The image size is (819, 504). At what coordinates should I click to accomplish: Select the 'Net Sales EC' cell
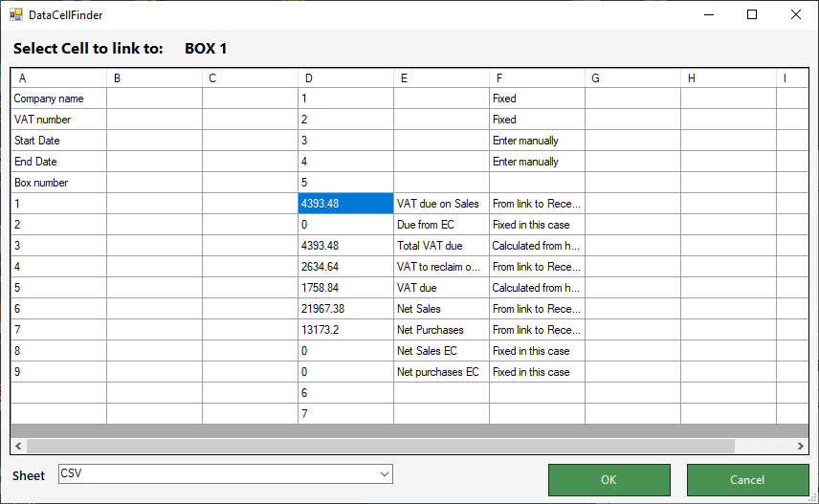[x=441, y=351]
